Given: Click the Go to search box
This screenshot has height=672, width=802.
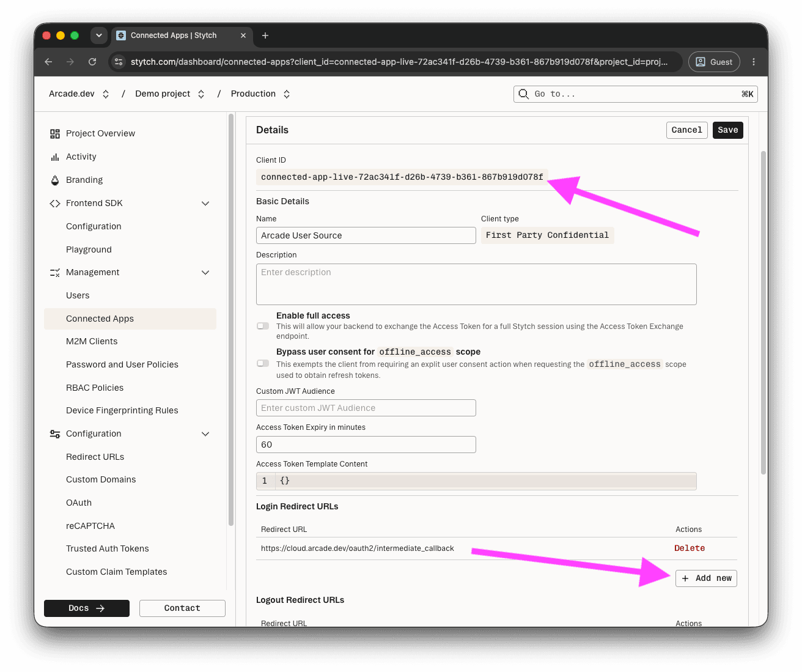Looking at the screenshot, I should [636, 94].
